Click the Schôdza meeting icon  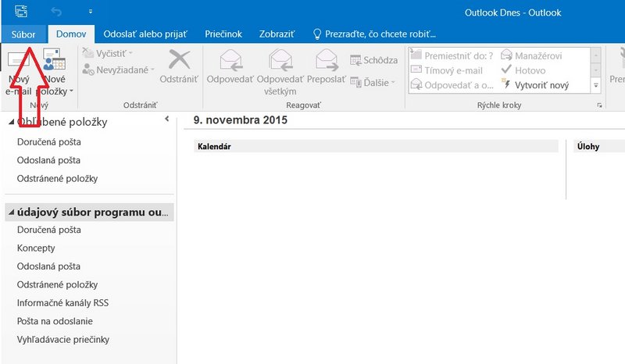pos(355,60)
